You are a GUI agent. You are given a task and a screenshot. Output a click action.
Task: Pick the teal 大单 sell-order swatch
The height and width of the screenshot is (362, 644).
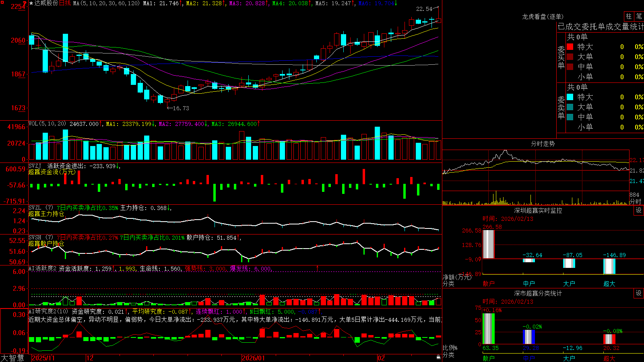tap(570, 107)
